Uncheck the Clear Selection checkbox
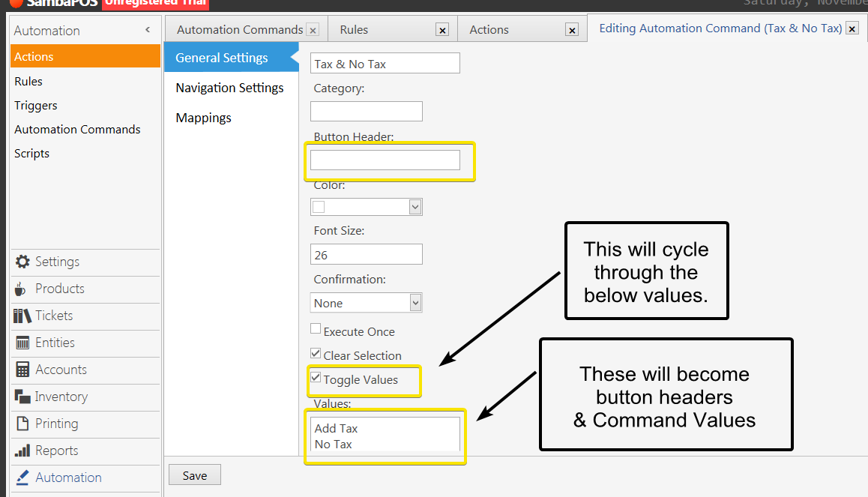The width and height of the screenshot is (868, 497). click(316, 353)
